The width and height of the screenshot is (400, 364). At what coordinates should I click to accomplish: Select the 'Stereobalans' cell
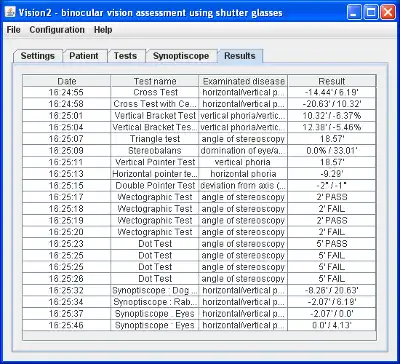(155, 151)
